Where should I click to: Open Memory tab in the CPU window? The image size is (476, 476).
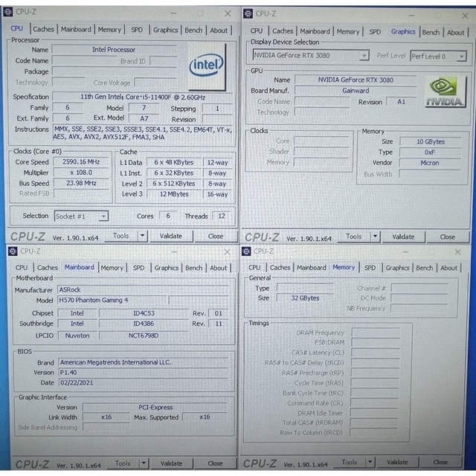point(109,30)
